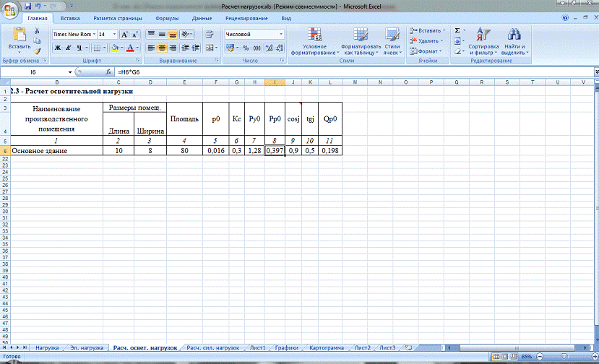Toggle center horizontal alignment
Image resolution: width=599 pixels, height=364 pixels.
click(162, 48)
